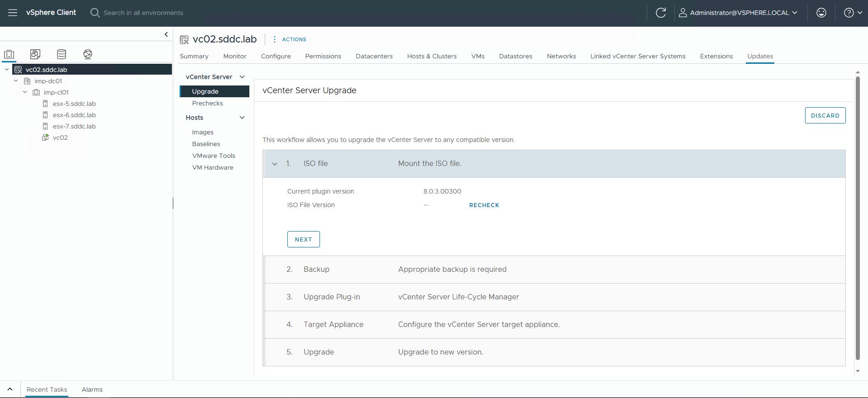Open the Linked vCenter Server Systems tab
The image size is (868, 398).
(637, 56)
